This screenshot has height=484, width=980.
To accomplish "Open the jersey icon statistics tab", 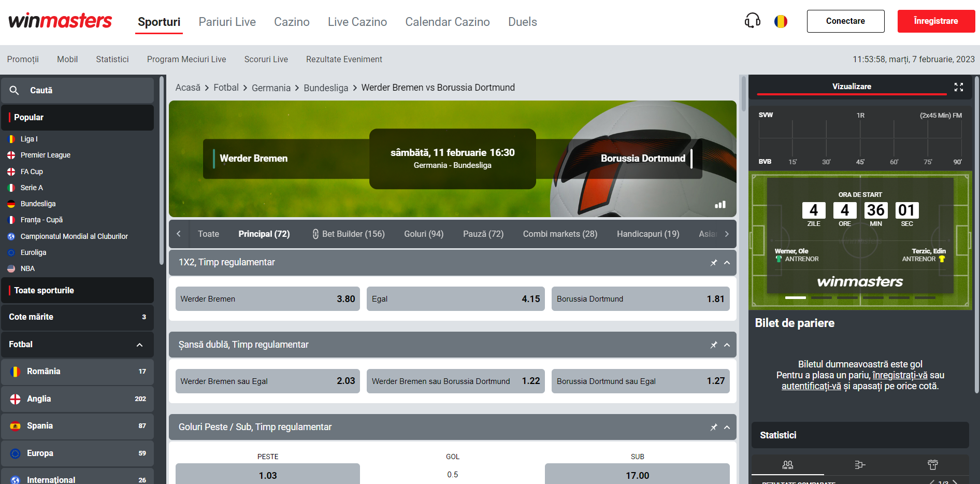I will point(933,465).
